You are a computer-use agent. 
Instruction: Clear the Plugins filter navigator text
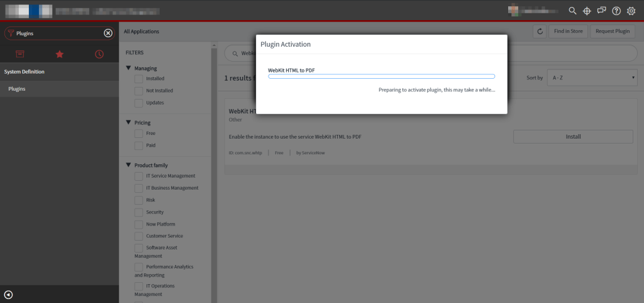(x=108, y=33)
